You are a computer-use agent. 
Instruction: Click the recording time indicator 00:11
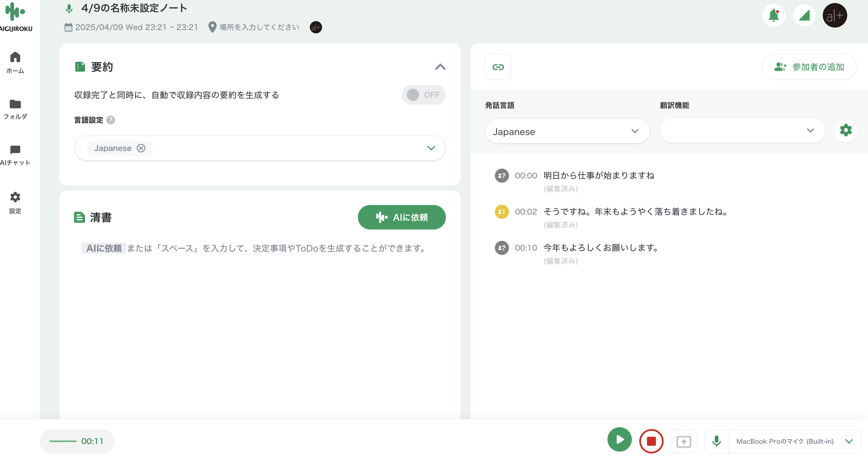click(77, 441)
